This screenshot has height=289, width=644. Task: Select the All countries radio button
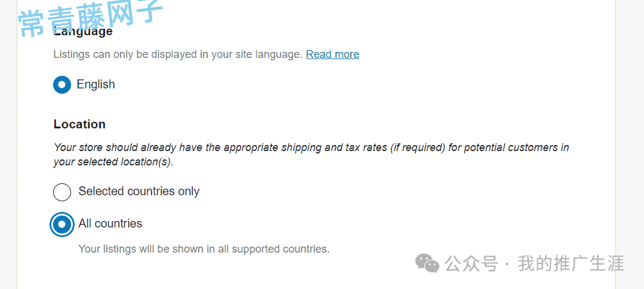coord(62,225)
